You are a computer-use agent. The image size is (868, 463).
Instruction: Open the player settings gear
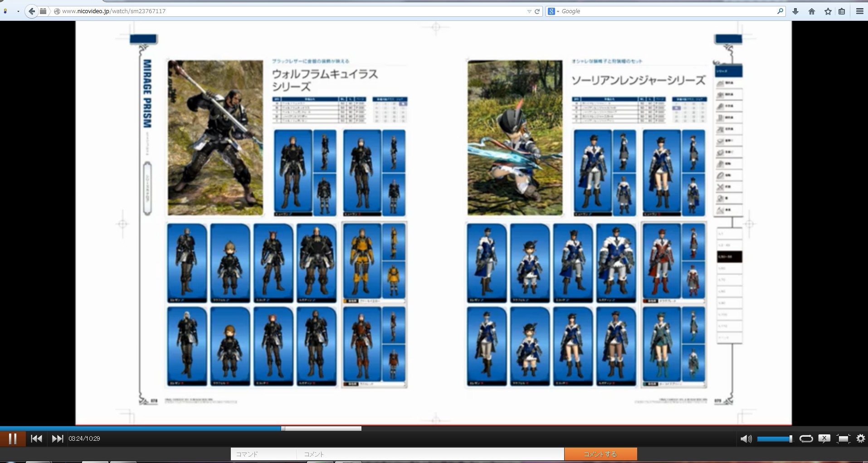tap(860, 438)
